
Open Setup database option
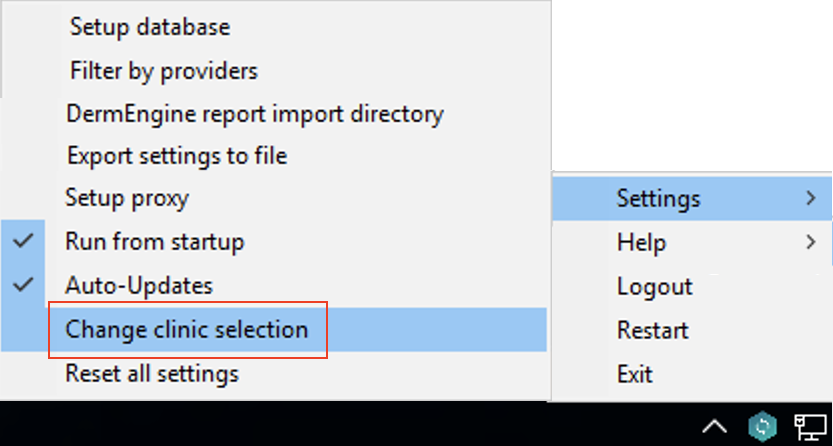coord(150,27)
